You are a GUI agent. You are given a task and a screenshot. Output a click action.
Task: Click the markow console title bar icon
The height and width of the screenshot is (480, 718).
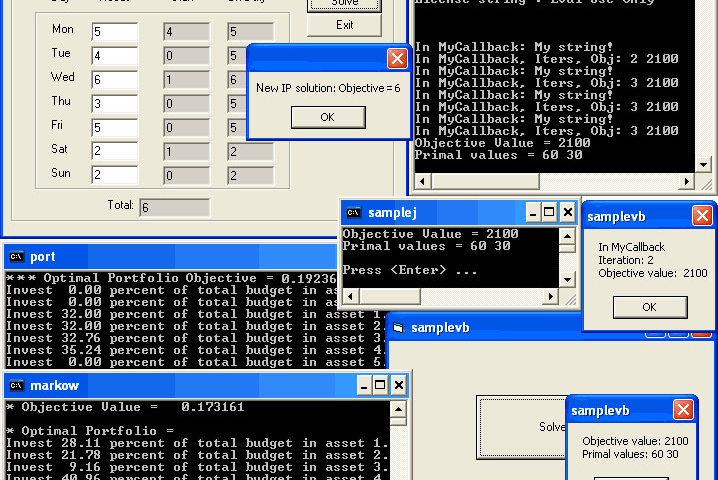click(x=16, y=386)
